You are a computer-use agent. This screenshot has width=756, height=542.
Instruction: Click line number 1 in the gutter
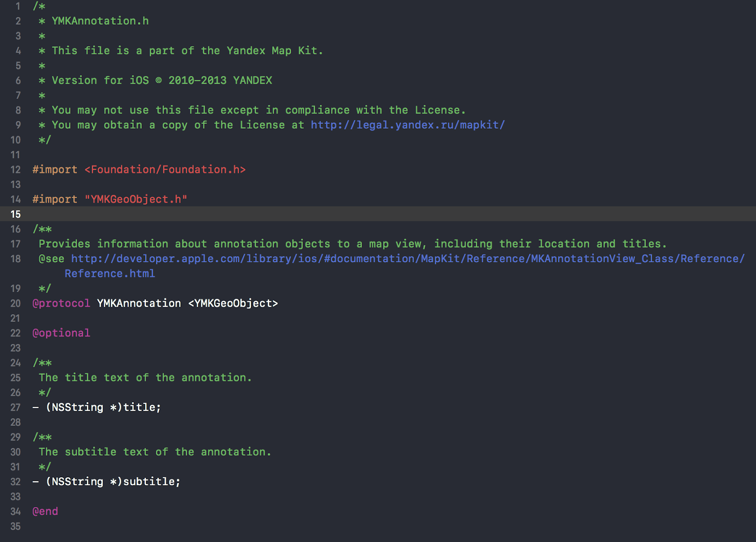(x=18, y=6)
